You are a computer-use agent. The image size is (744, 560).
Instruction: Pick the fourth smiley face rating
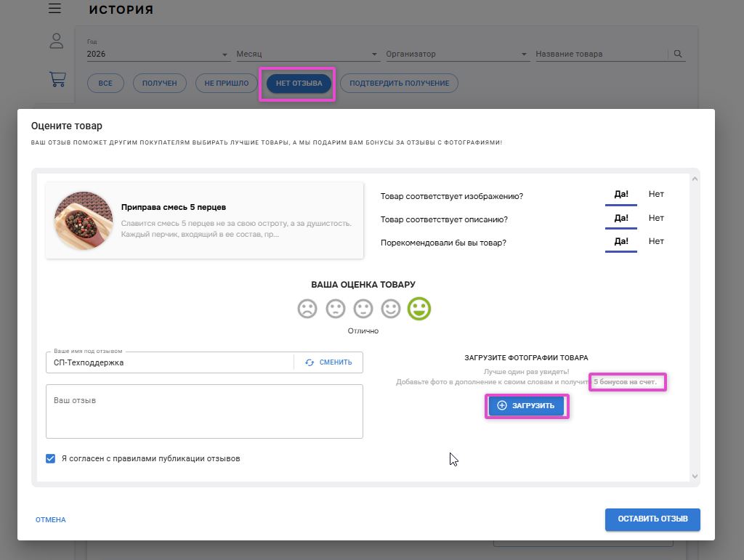tap(391, 309)
